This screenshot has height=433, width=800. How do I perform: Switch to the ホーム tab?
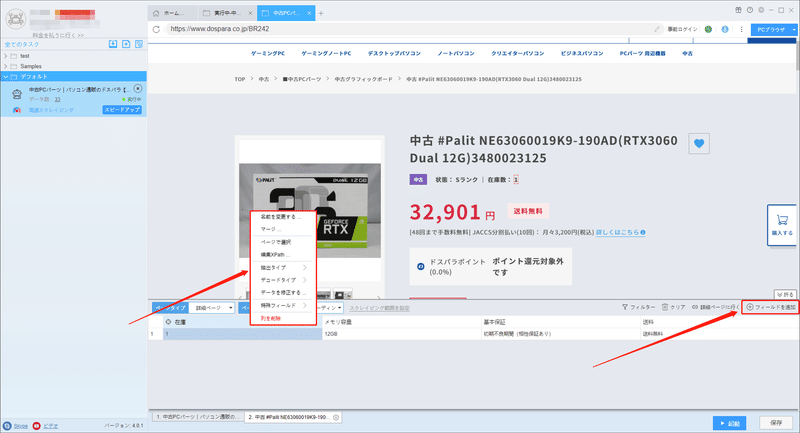(x=173, y=13)
